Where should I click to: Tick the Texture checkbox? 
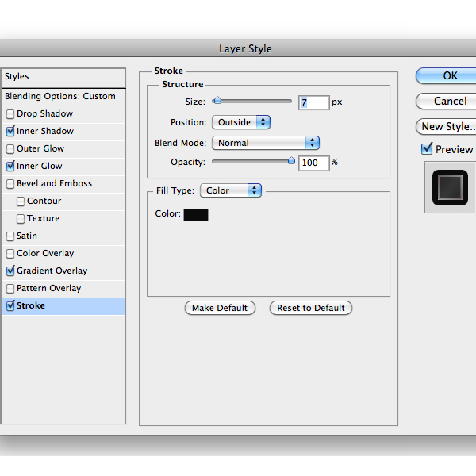(x=21, y=219)
